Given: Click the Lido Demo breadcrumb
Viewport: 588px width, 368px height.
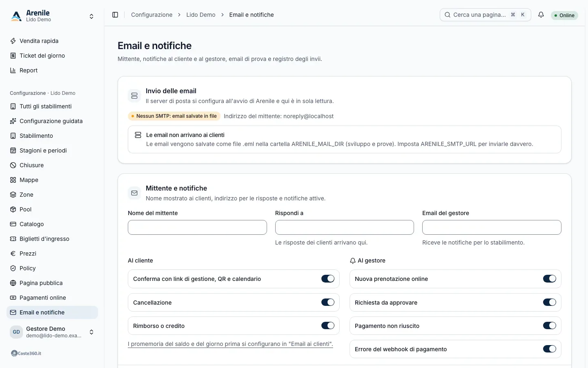Looking at the screenshot, I should click(201, 15).
